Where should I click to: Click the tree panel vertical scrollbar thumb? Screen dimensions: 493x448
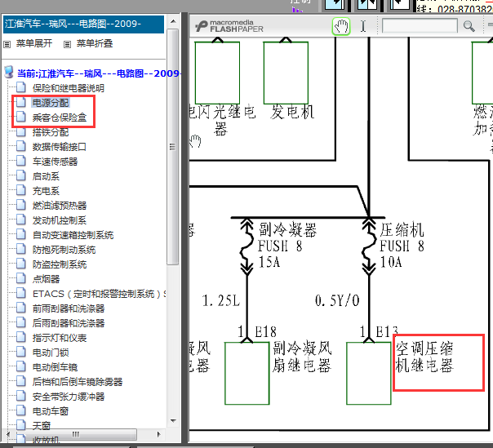tap(172, 147)
